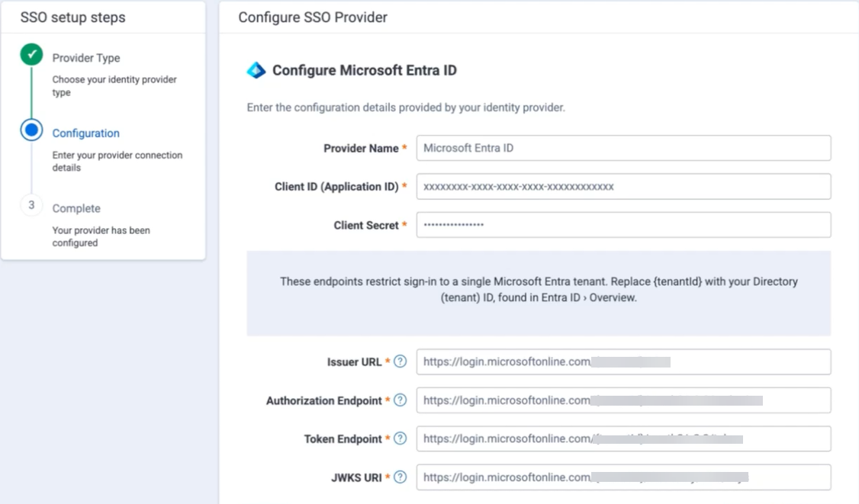Open help for Authorization Endpoint
The image size is (859, 504).
pos(401,400)
